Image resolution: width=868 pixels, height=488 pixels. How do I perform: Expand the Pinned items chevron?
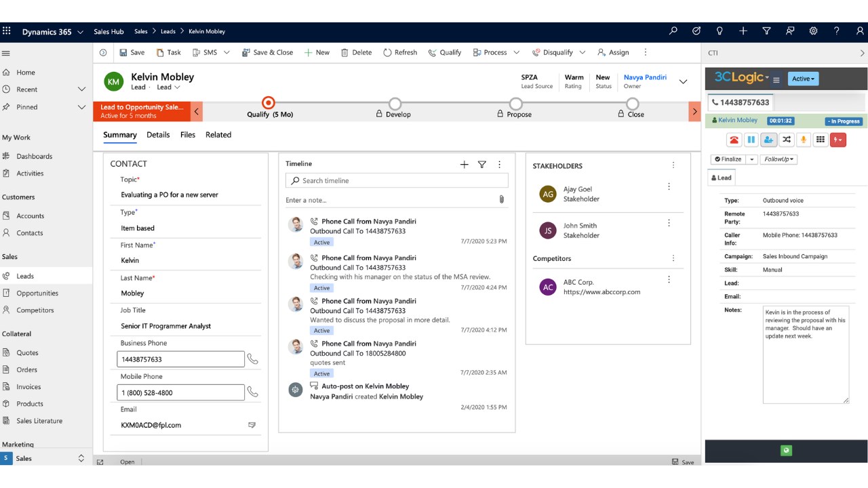pyautogui.click(x=81, y=107)
